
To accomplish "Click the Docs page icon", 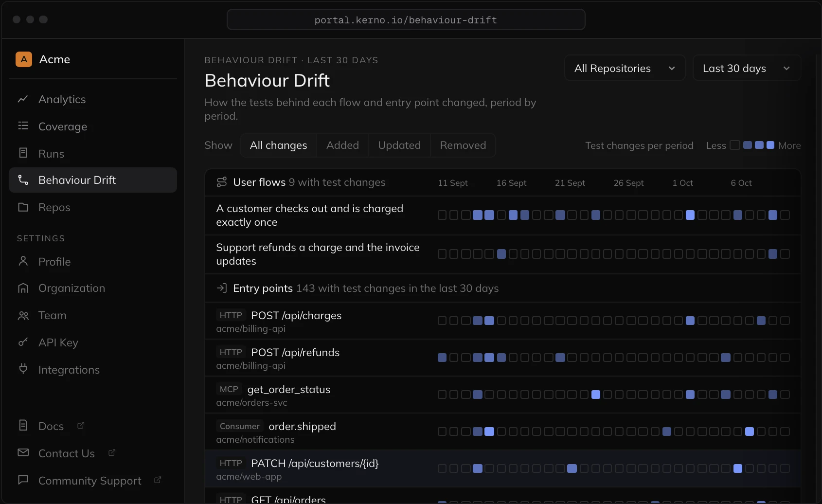I will (x=23, y=425).
